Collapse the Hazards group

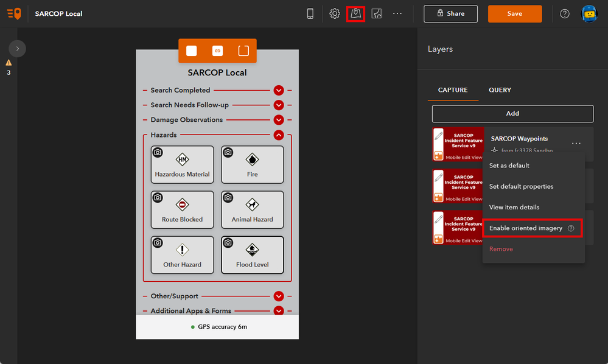(278, 135)
